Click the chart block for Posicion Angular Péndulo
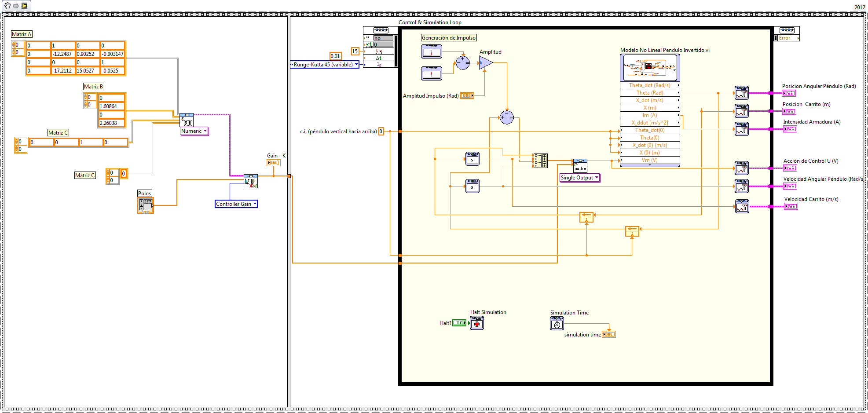 (742, 93)
